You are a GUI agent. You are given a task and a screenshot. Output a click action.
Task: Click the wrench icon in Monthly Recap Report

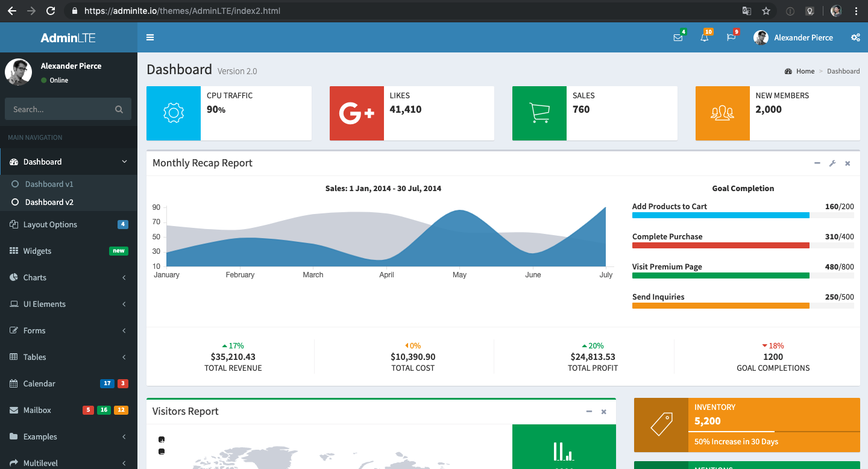[x=832, y=163]
